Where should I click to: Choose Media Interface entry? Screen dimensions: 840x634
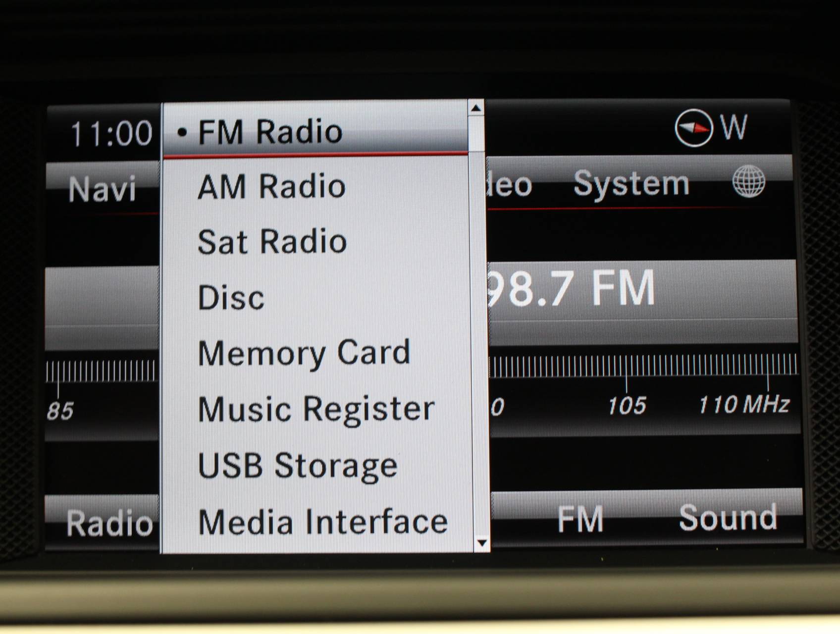pyautogui.click(x=322, y=522)
